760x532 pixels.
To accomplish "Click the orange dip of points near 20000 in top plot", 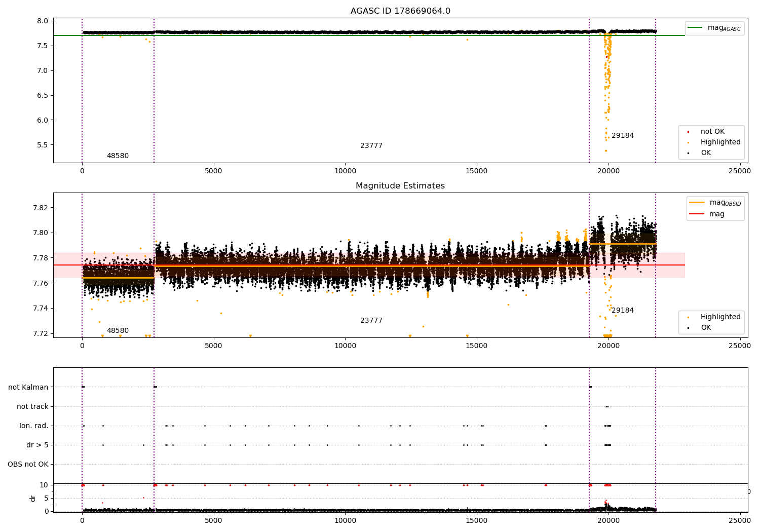I will coord(607,91).
